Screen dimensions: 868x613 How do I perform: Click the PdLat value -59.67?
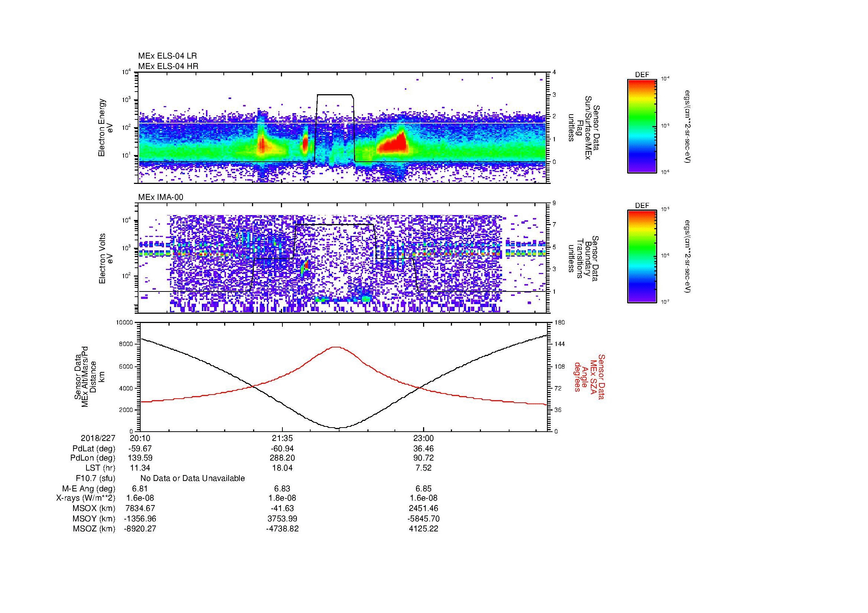pos(140,449)
